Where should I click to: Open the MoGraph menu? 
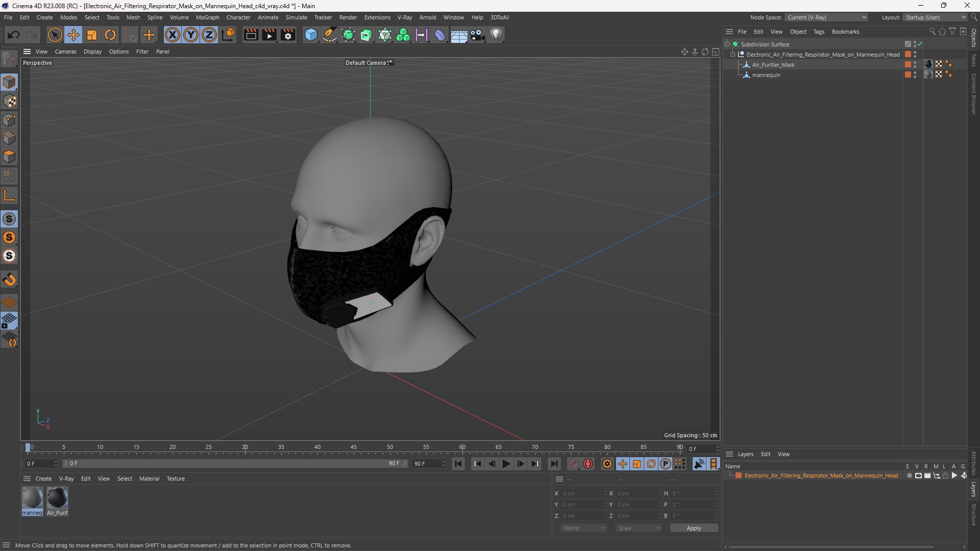[x=207, y=17]
